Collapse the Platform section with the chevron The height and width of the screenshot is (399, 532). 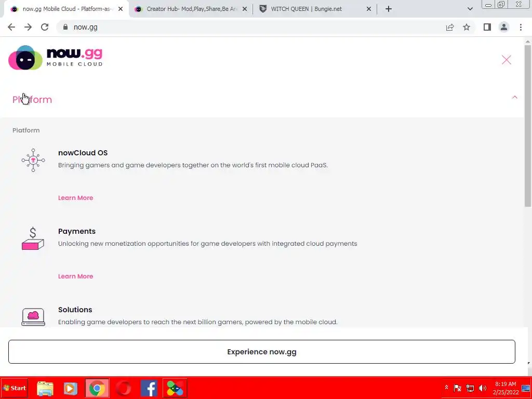(x=515, y=97)
